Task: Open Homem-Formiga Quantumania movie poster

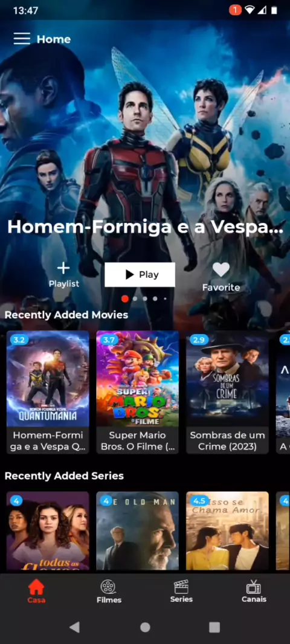Action: point(48,392)
